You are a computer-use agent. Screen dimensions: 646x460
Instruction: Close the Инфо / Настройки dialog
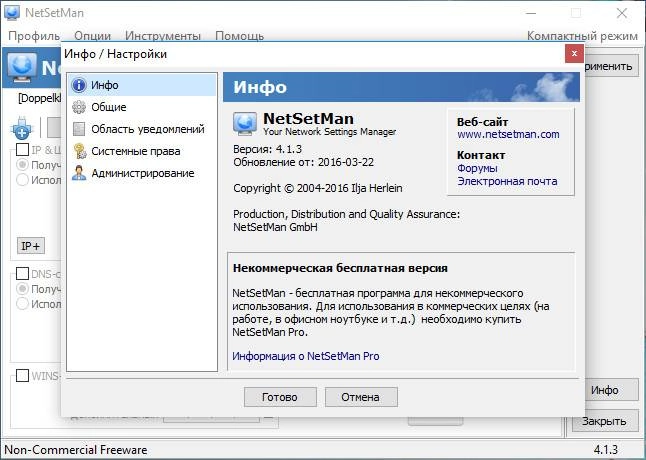coord(574,54)
